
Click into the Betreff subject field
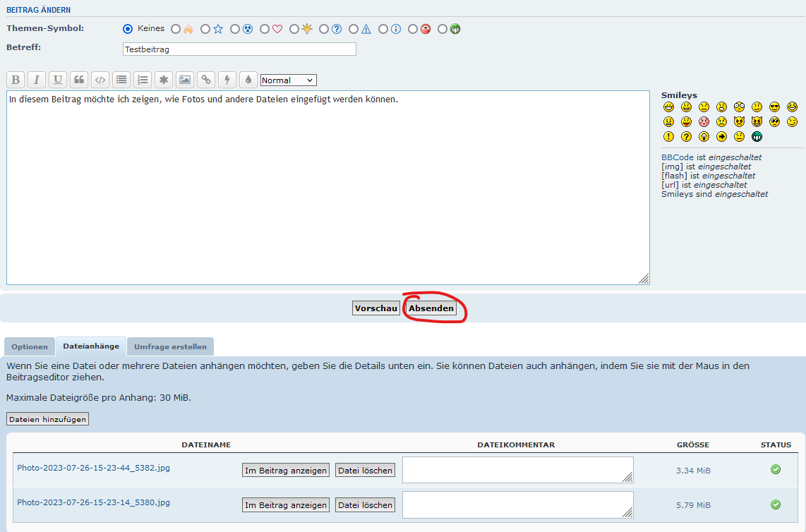pyautogui.click(x=239, y=49)
